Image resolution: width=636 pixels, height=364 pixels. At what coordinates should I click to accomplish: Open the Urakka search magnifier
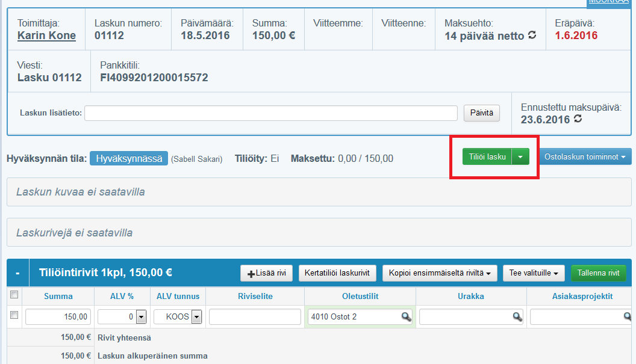tap(517, 316)
